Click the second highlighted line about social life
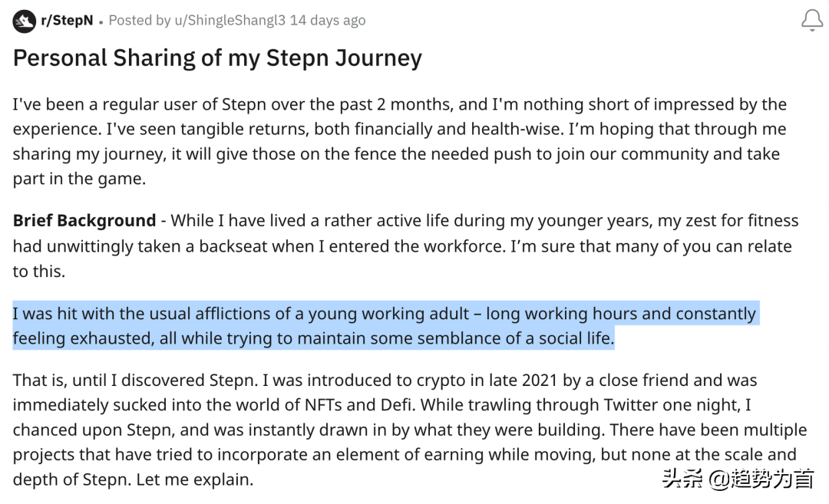Viewport: 829px width, 504px height. tap(313, 338)
